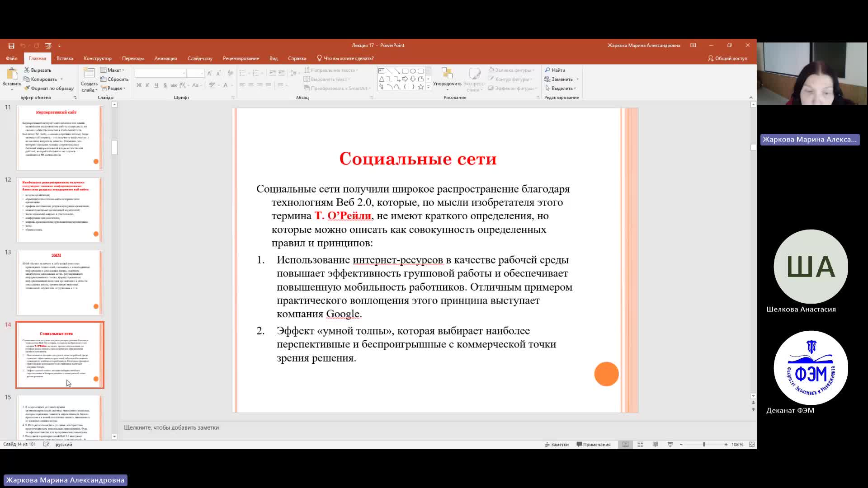Open the Слайд-шоу (Slide Show) tab

200,58
